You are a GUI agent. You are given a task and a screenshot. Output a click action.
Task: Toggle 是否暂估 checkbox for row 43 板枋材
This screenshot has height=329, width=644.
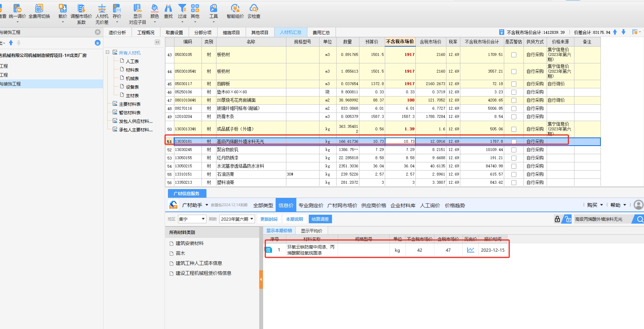[514, 55]
